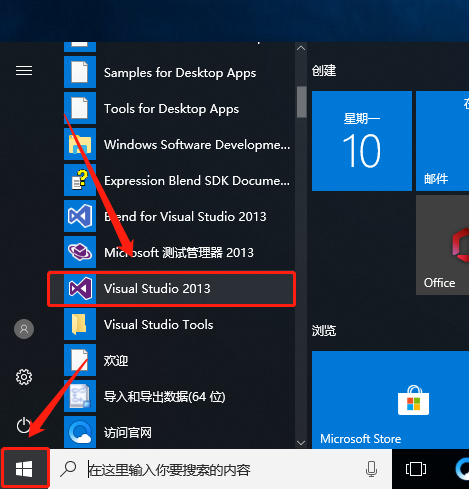Click the Samples for Desktop Apps icon

(x=80, y=72)
